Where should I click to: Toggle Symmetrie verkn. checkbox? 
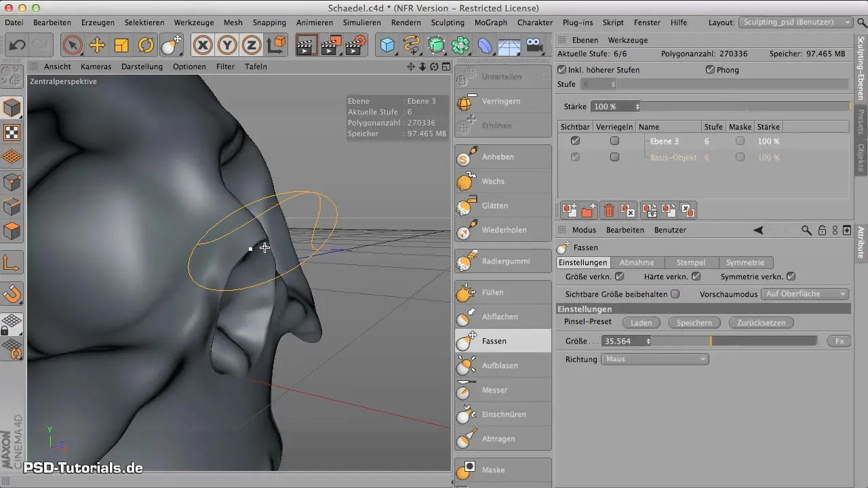[x=791, y=277]
